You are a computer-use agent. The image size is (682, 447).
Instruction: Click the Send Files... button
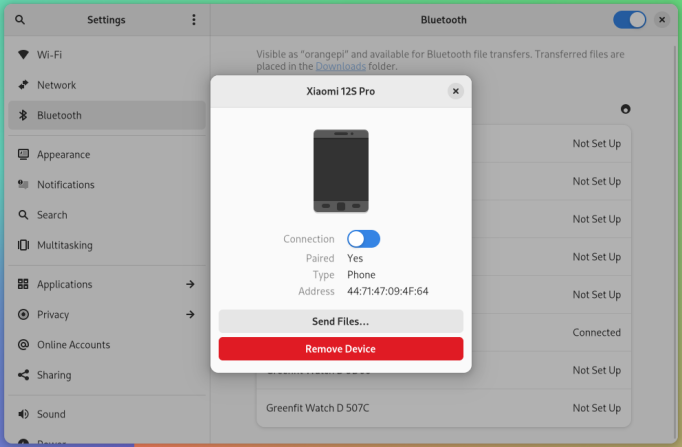[x=341, y=321]
